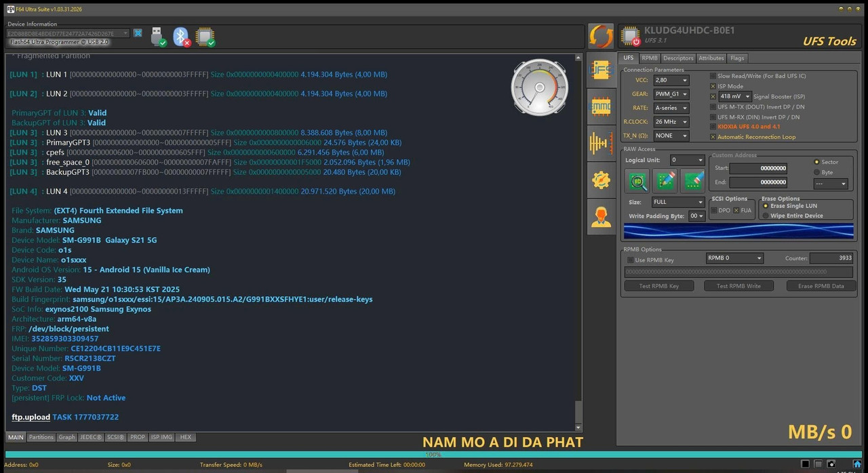The width and height of the screenshot is (868, 473).
Task: Toggle the FUA checkbox
Action: (736, 210)
